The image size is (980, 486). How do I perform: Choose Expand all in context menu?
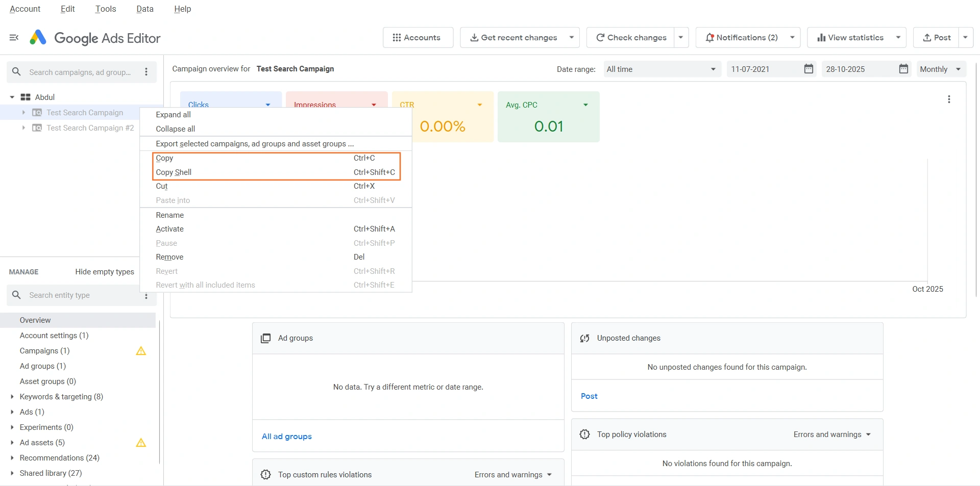tap(276, 115)
